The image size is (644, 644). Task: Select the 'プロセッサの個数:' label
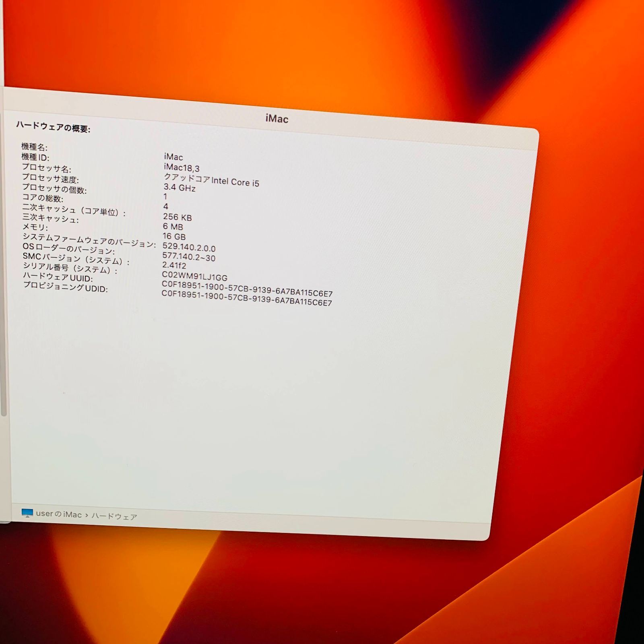(54, 188)
